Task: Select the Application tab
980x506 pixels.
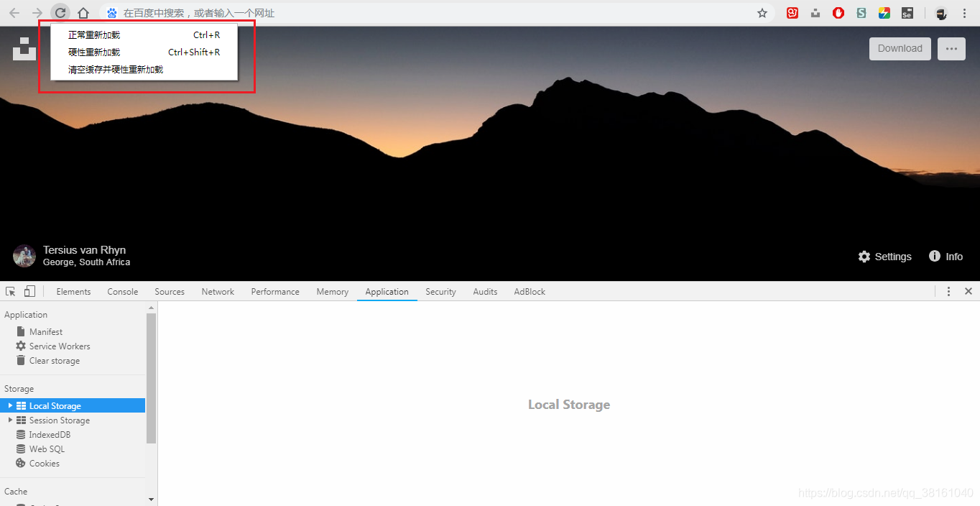Action: 387,291
